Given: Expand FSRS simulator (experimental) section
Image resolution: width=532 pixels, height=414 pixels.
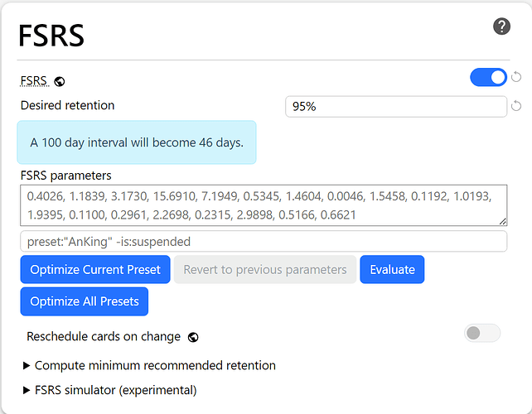Looking at the screenshot, I should click(109, 390).
